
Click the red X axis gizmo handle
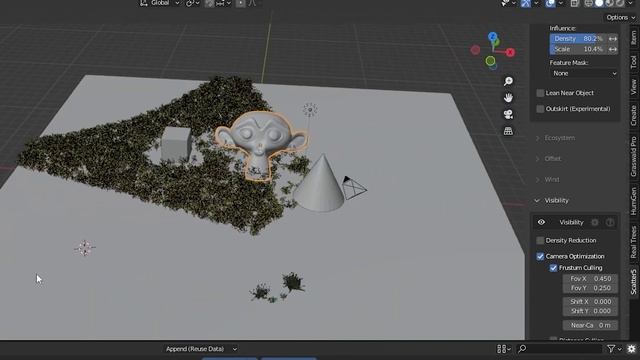(510, 52)
